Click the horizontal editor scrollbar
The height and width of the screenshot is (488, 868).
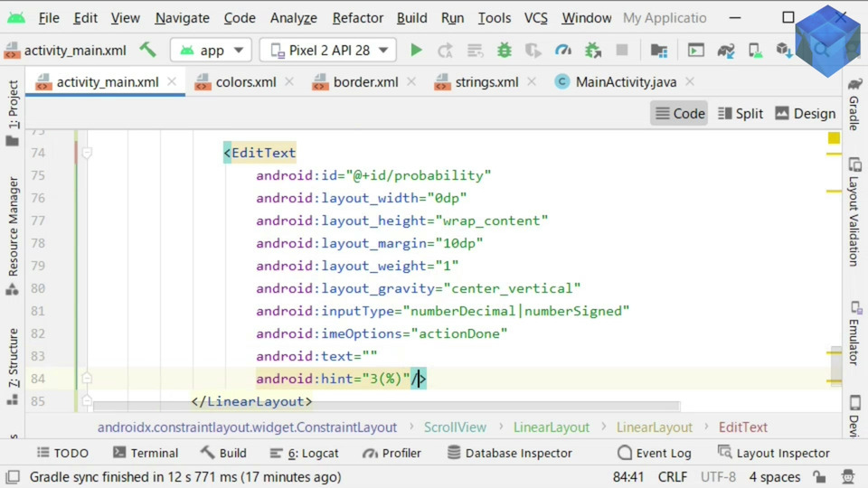386,406
